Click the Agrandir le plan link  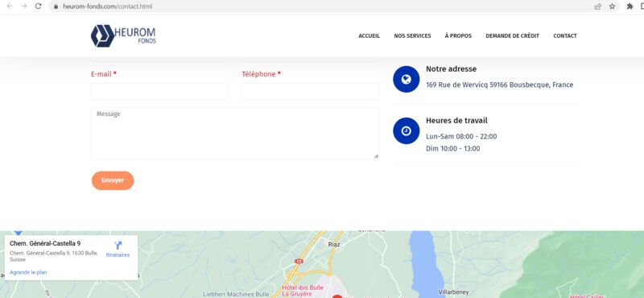[28, 272]
